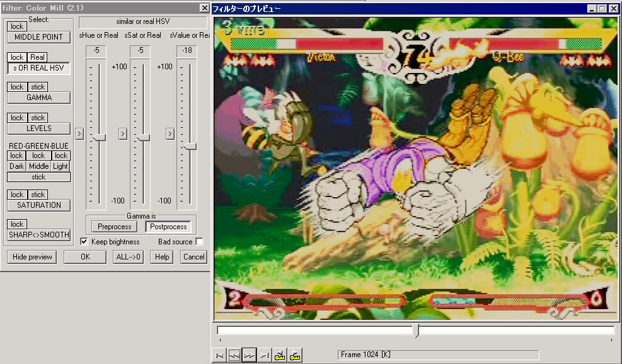622x364 pixels.
Task: Go to previous keyframe with key icon
Action: [x=280, y=355]
